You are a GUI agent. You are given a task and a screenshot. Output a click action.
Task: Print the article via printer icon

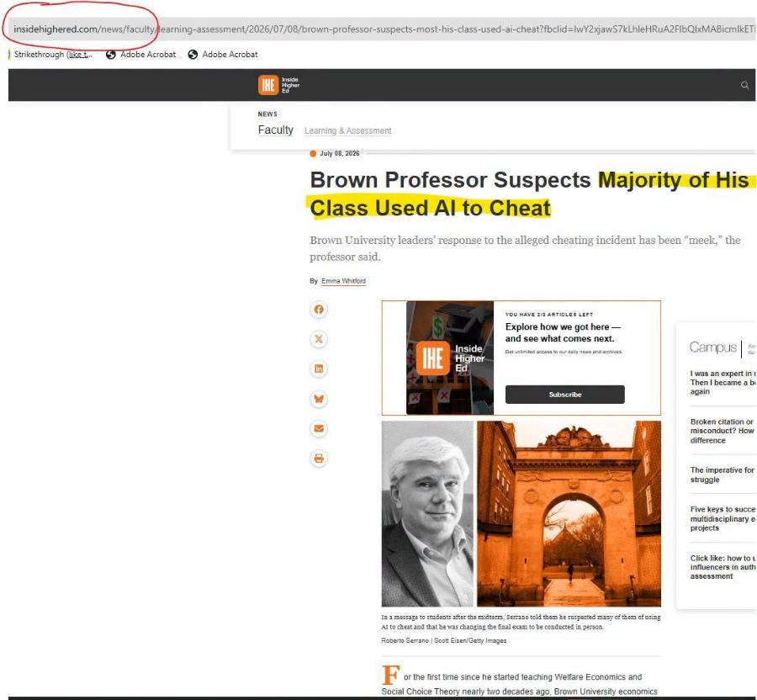[319, 459]
